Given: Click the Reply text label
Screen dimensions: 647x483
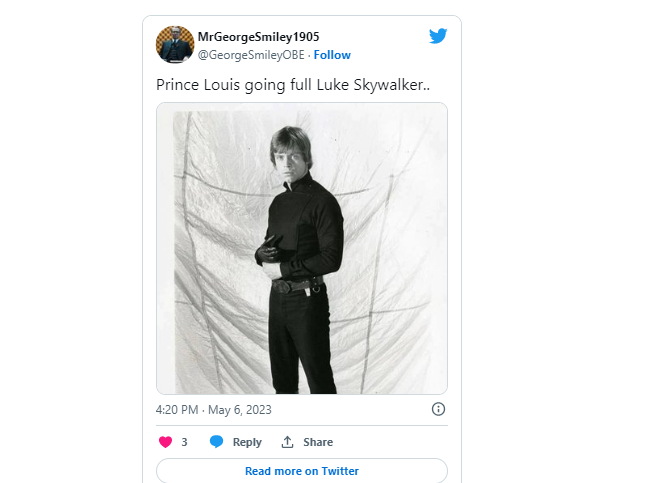Looking at the screenshot, I should 247,442.
